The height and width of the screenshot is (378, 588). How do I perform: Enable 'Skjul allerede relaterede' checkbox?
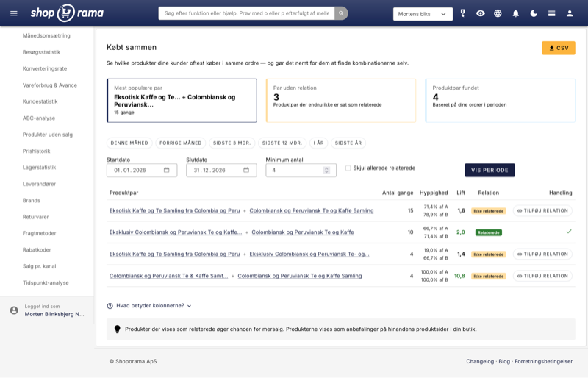pos(348,168)
